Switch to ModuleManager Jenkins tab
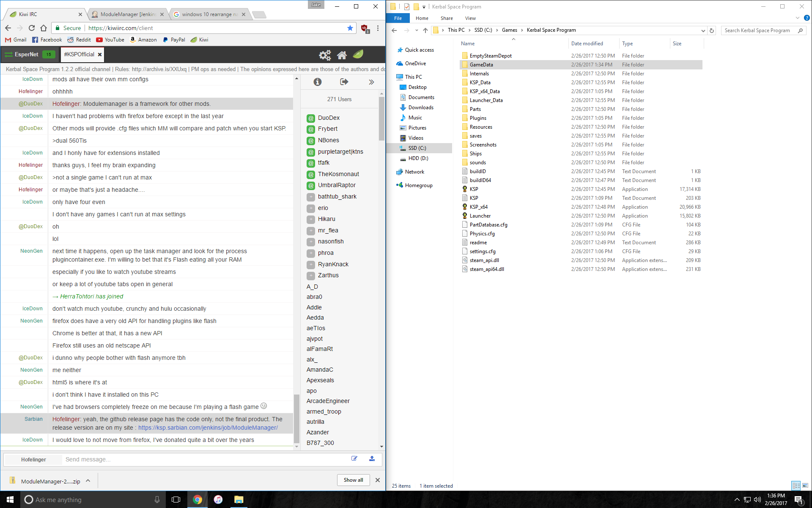The image size is (812, 508). pyautogui.click(x=128, y=14)
